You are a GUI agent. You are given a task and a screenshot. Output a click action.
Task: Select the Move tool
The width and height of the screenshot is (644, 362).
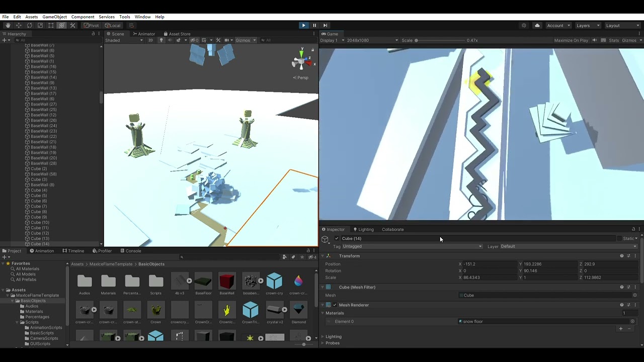[x=19, y=25]
